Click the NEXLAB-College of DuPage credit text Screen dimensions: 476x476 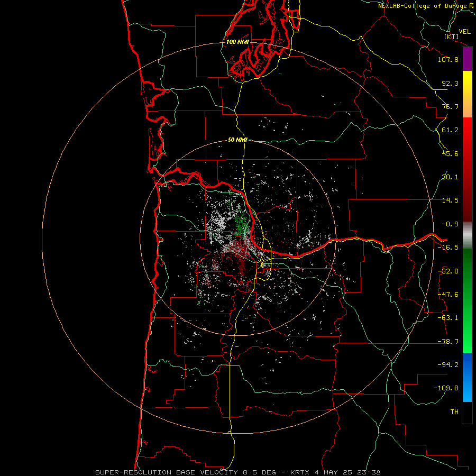click(x=426, y=6)
